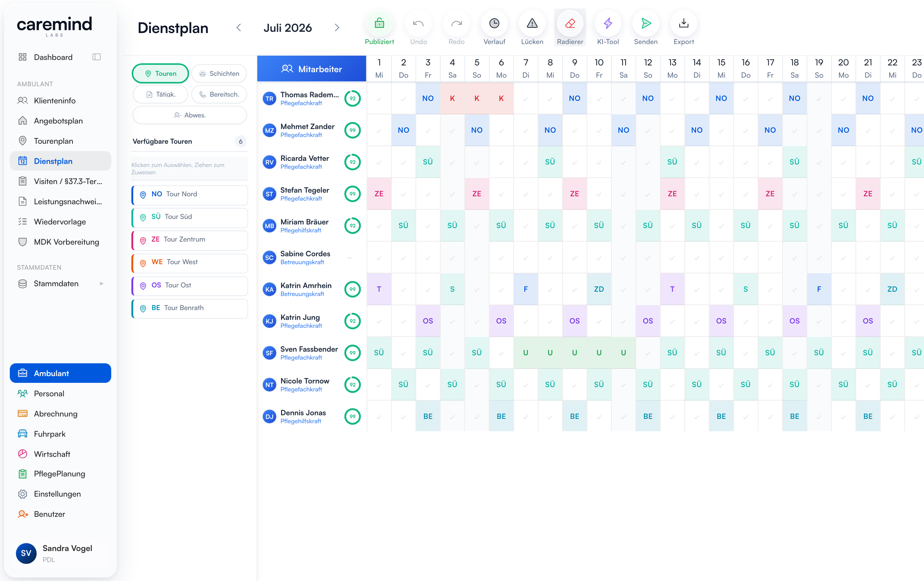
Task: Enable the Bereitsch. filter pill
Action: click(219, 94)
